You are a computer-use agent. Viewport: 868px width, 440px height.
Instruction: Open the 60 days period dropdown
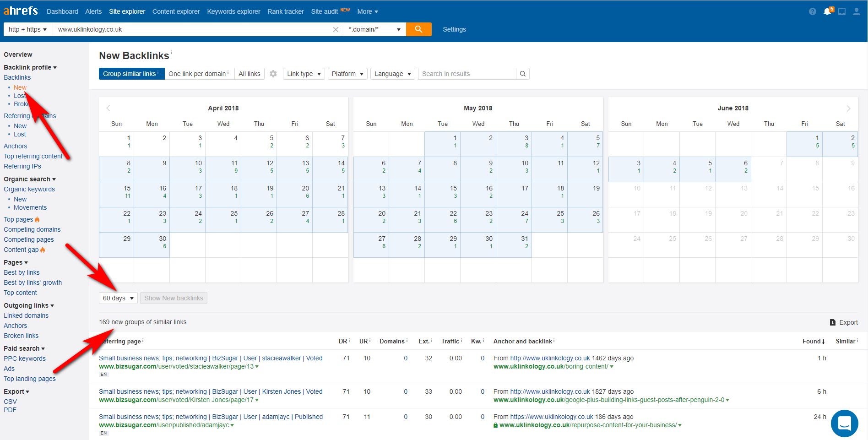(x=118, y=298)
